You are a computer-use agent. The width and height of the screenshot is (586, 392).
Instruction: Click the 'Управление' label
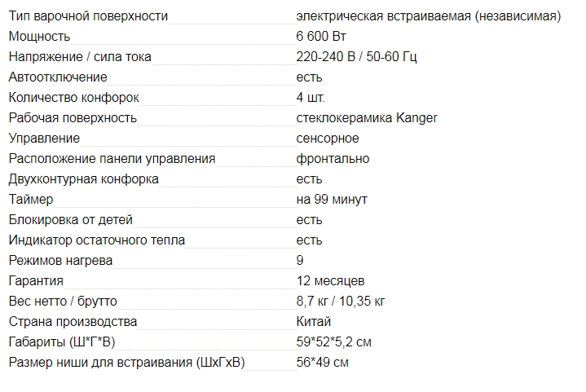(43, 138)
